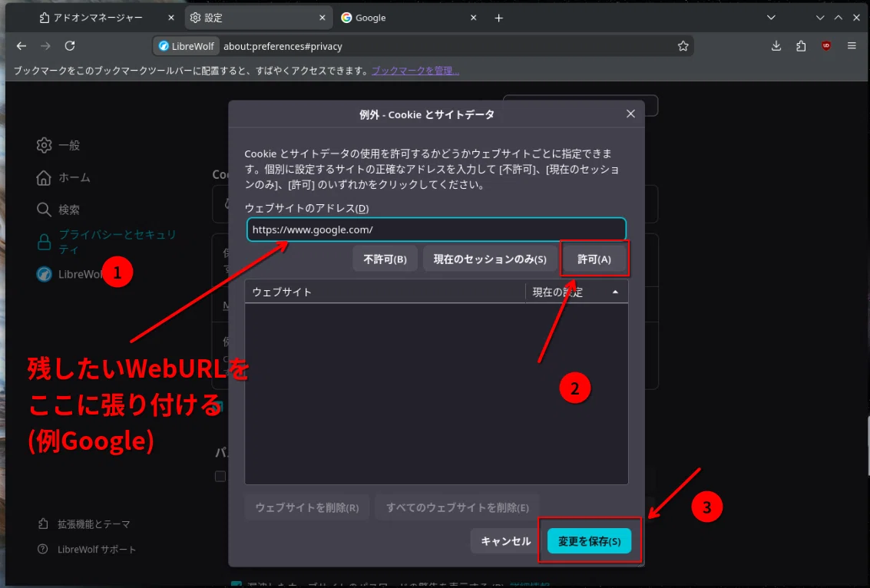The image size is (870, 588).
Task: Toggle the checkbox left of the dialog
Action: click(x=220, y=476)
